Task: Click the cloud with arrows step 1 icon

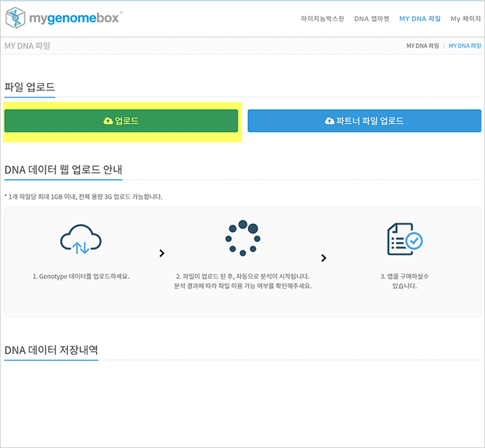Action: pyautogui.click(x=80, y=239)
